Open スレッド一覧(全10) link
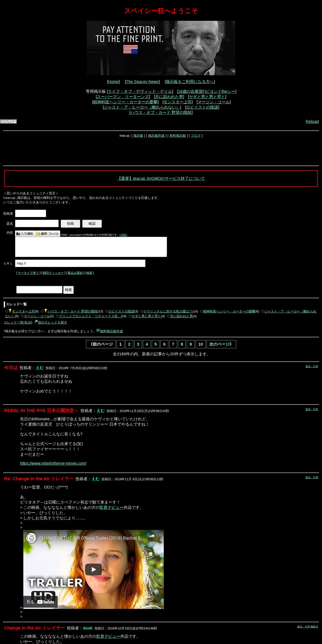The height and width of the screenshot is (644, 322). click(x=18, y=323)
